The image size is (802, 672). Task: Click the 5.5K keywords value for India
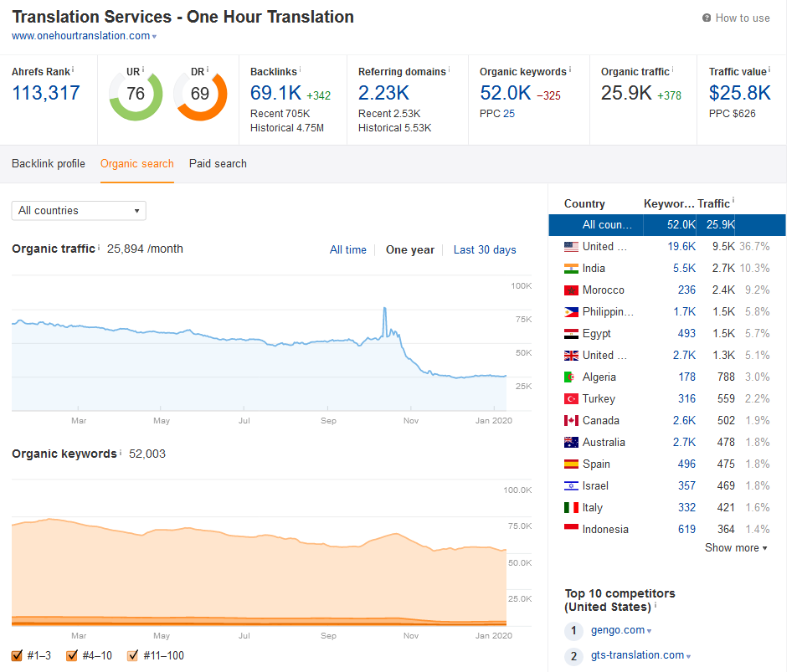pyautogui.click(x=684, y=269)
